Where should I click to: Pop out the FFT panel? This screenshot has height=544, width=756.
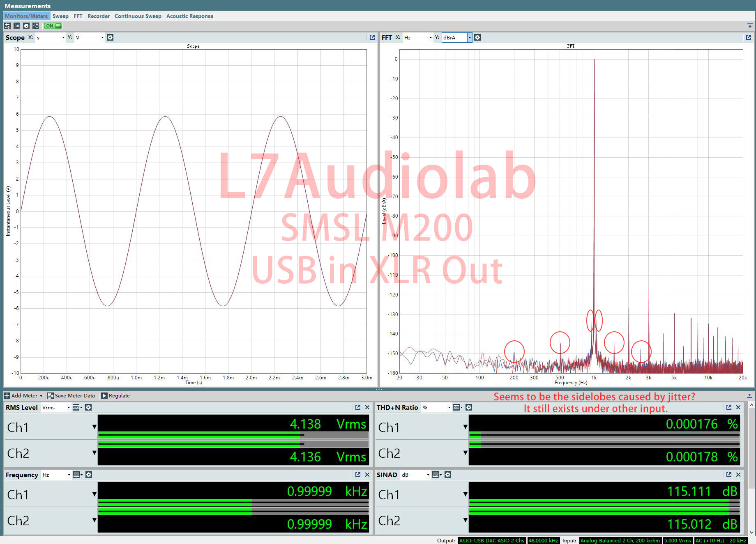coord(749,37)
